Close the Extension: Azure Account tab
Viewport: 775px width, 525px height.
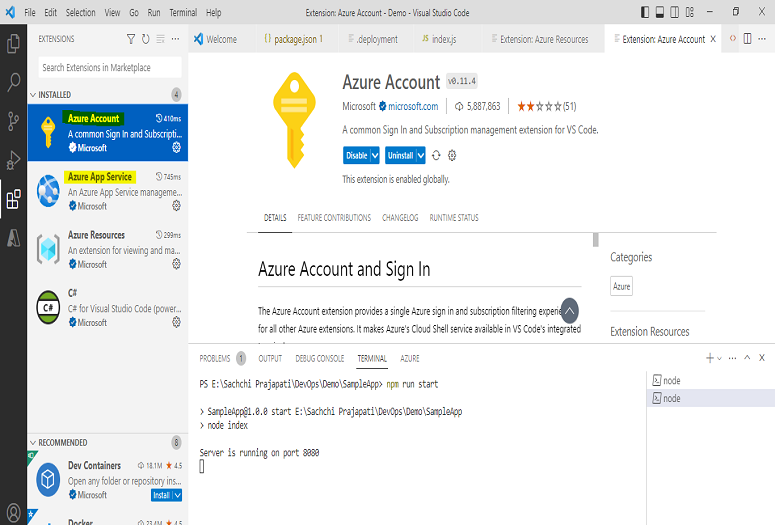pos(713,39)
